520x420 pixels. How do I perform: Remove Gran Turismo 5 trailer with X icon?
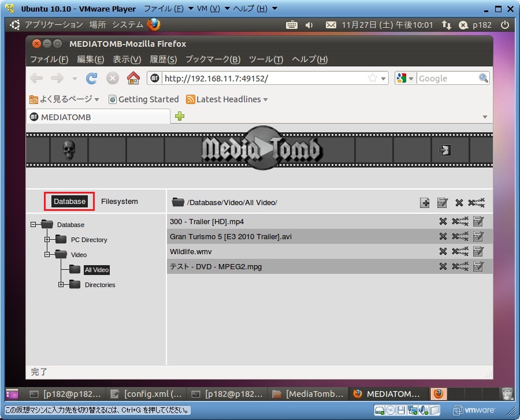point(443,236)
